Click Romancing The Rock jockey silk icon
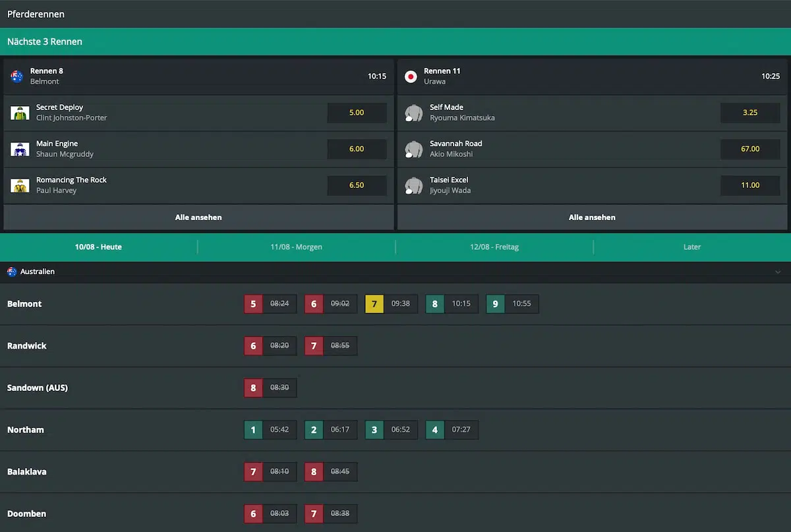Viewport: 791px width, 532px height. click(x=20, y=185)
